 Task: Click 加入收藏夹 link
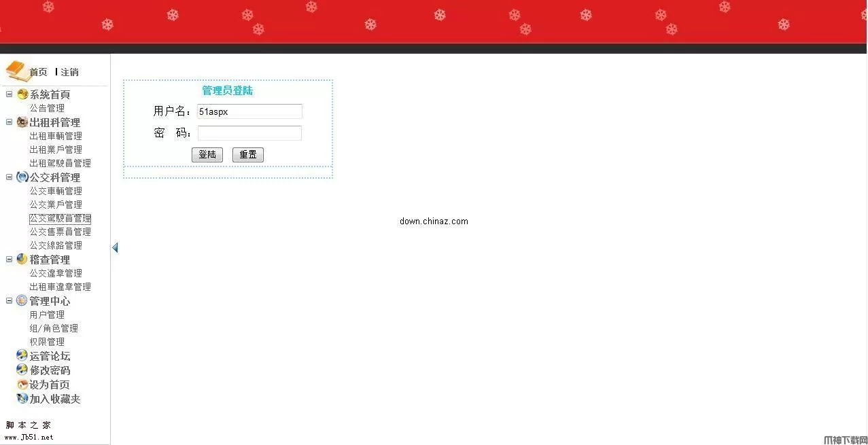click(x=55, y=399)
